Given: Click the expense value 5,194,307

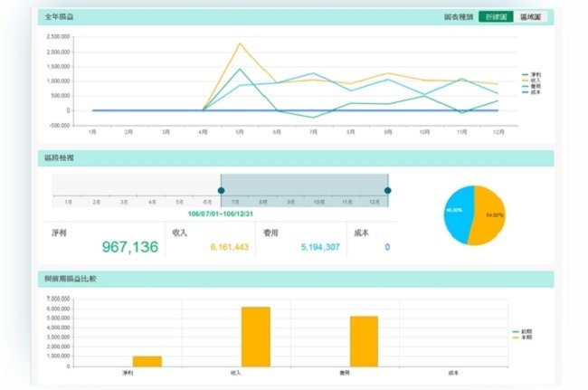Looking at the screenshot, I should tap(320, 247).
